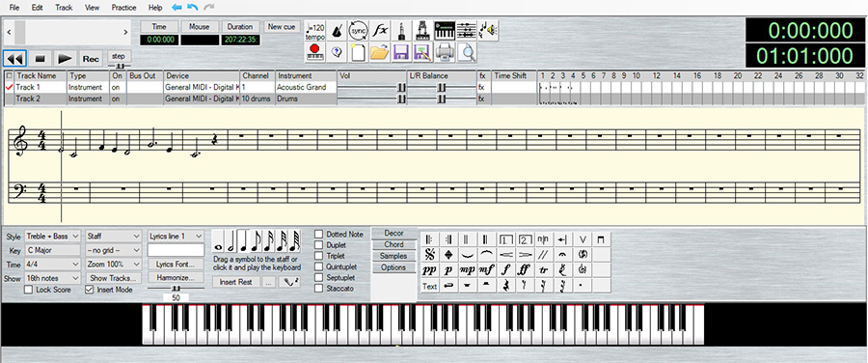Select the mezzo-forte mf dynamic
The image size is (868, 363).
coord(486,270)
